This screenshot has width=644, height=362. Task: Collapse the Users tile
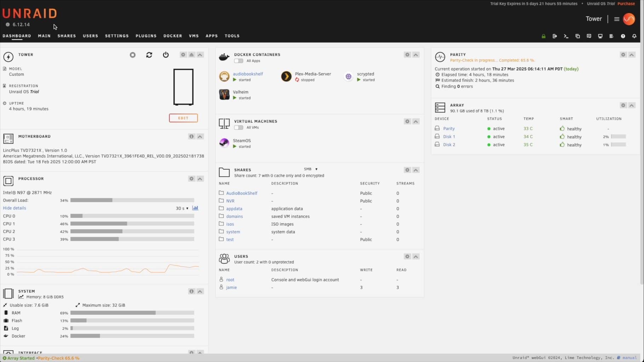(416, 257)
